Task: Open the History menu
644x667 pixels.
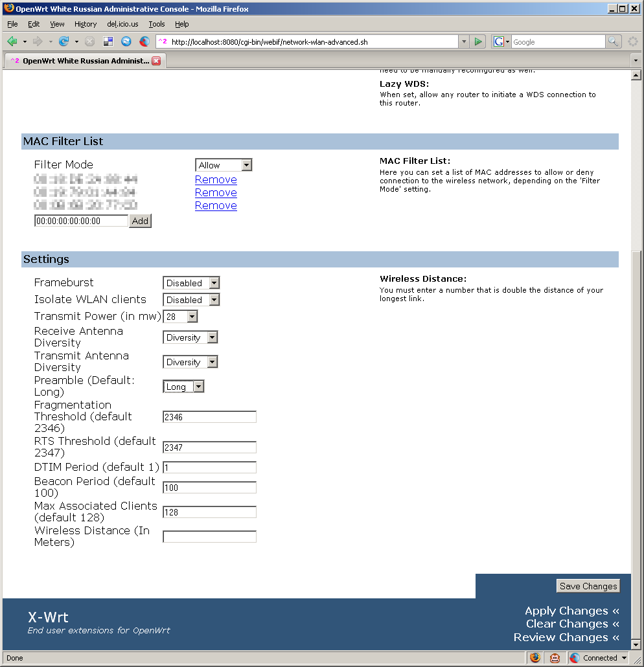Action: coord(86,24)
